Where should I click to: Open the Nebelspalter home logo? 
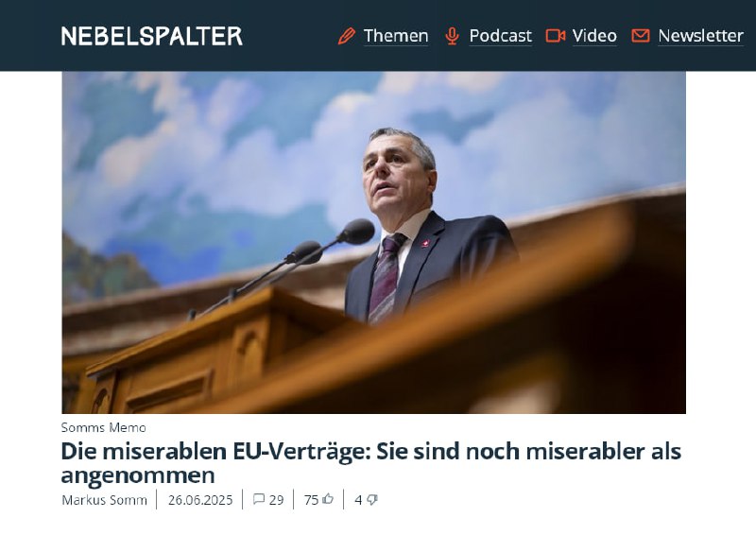151,36
